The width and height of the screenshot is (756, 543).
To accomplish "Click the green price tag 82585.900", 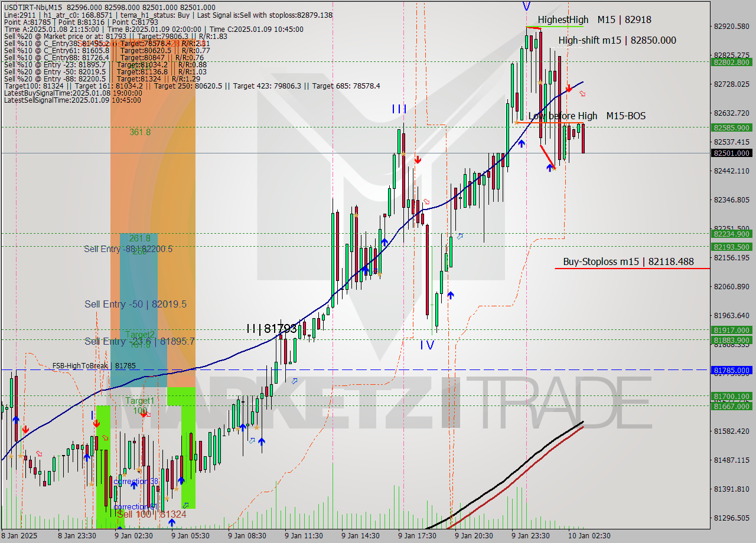I will (x=732, y=127).
